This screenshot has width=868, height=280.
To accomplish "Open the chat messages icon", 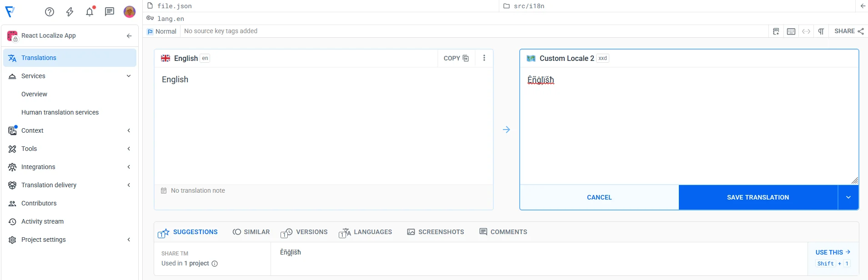I will pyautogui.click(x=110, y=12).
